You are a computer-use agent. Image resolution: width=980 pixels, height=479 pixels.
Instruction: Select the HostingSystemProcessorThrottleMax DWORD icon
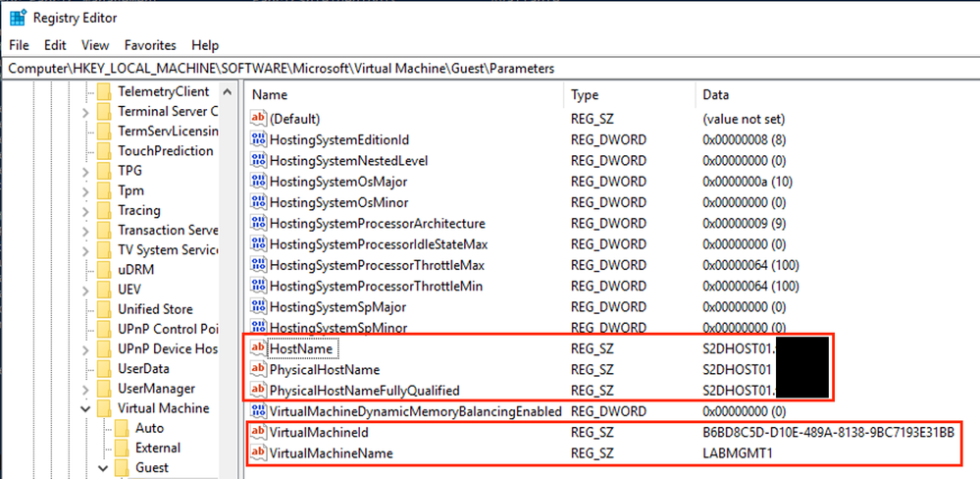coord(257,265)
